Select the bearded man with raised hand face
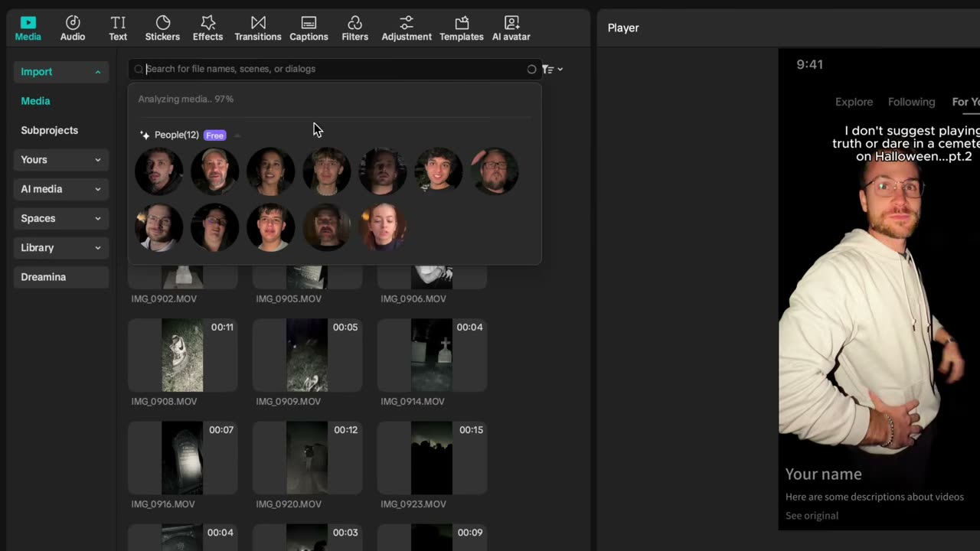Image resolution: width=980 pixels, height=551 pixels. click(494, 171)
